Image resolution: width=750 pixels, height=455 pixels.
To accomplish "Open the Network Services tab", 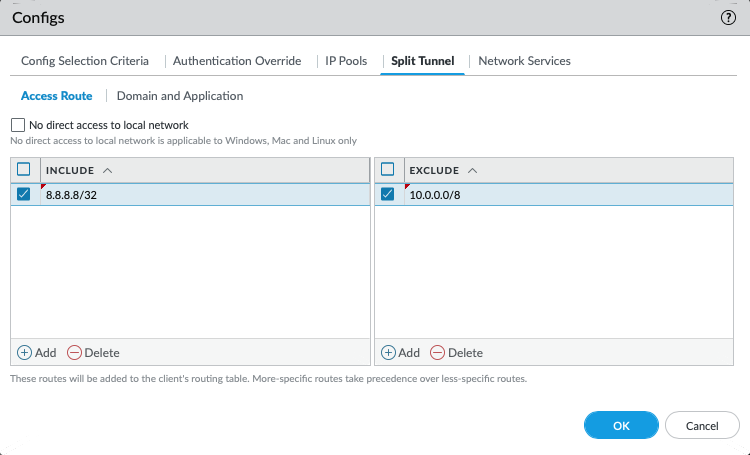I will pos(524,61).
